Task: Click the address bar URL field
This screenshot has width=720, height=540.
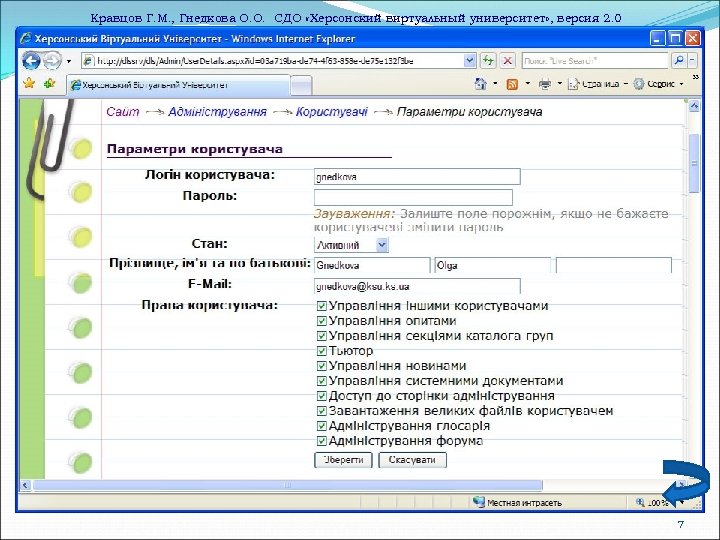Action: pyautogui.click(x=273, y=61)
